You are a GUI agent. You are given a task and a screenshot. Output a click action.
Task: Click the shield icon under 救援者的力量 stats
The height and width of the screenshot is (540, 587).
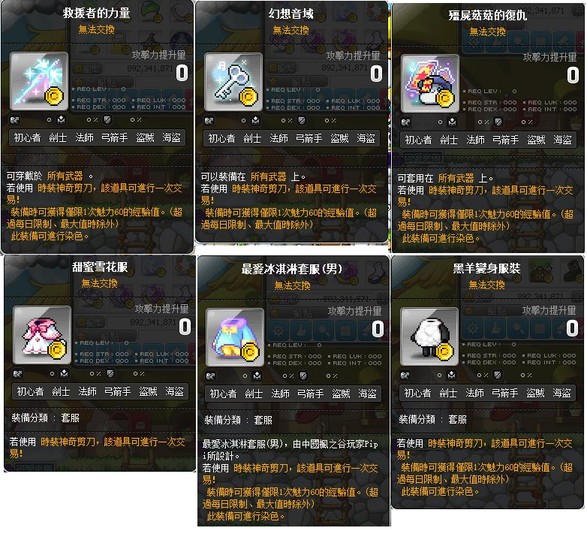[x=107, y=120]
